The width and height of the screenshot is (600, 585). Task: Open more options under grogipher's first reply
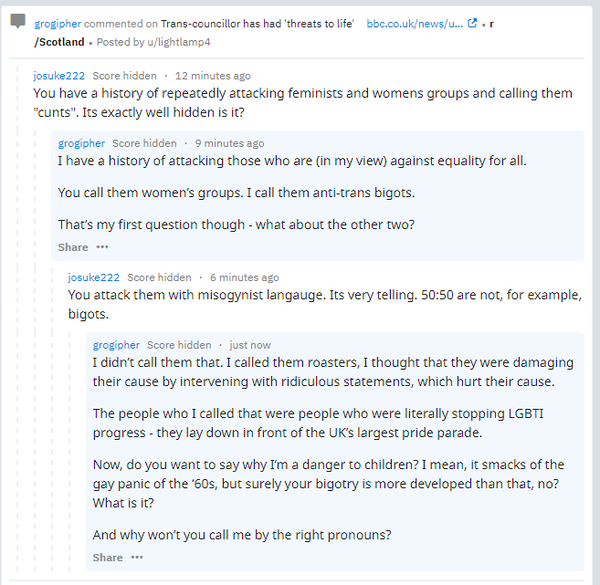point(102,247)
